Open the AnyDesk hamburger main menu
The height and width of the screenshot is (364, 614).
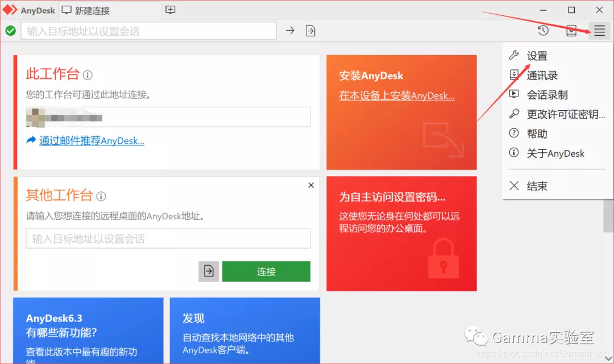pos(599,31)
